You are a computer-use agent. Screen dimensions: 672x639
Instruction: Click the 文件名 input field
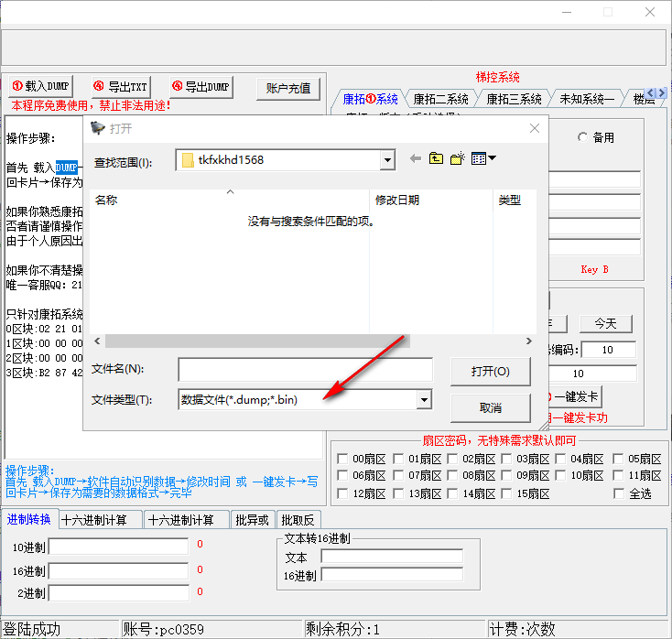coord(305,370)
